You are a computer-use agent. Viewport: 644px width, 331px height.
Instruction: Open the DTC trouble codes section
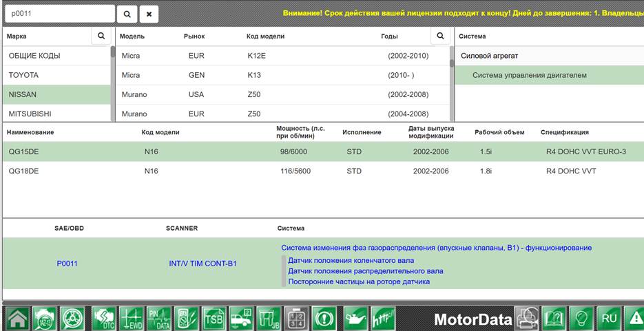tap(104, 319)
